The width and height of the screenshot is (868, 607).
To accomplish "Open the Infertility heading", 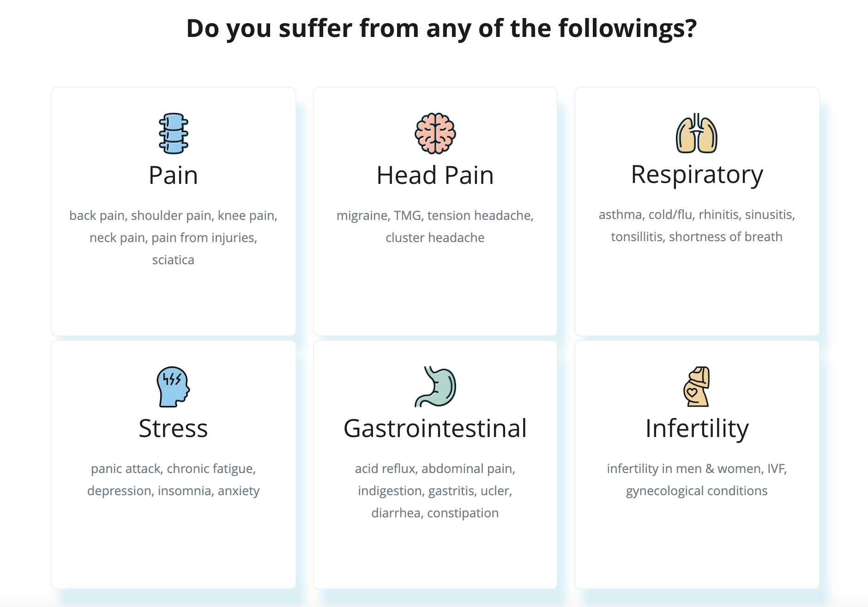I will click(x=697, y=428).
